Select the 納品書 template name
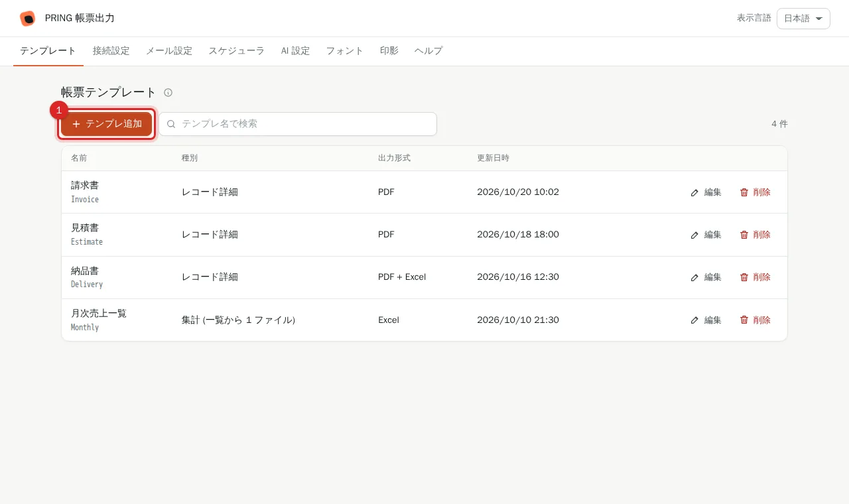Image resolution: width=849 pixels, height=504 pixels. pos(85,271)
